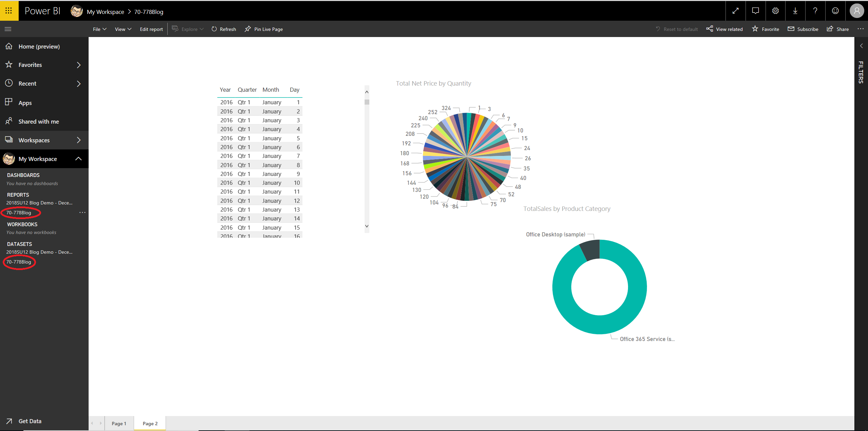Click the My Workspace avatar in breadcrumb
Image resolution: width=868 pixels, height=431 pixels.
[77, 11]
